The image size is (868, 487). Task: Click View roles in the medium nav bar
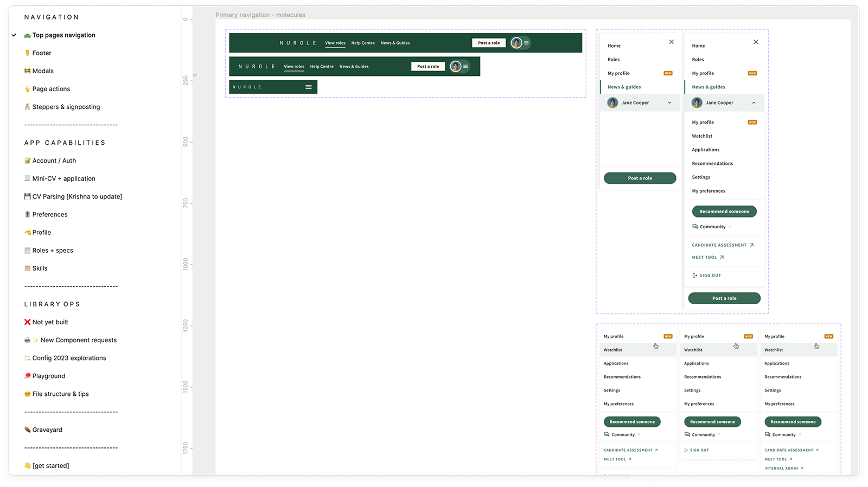pos(294,66)
